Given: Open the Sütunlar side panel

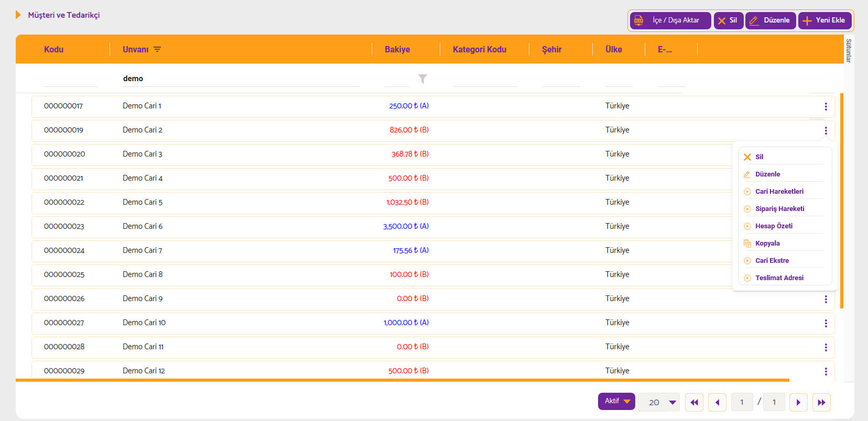Looking at the screenshot, I should tap(849, 50).
